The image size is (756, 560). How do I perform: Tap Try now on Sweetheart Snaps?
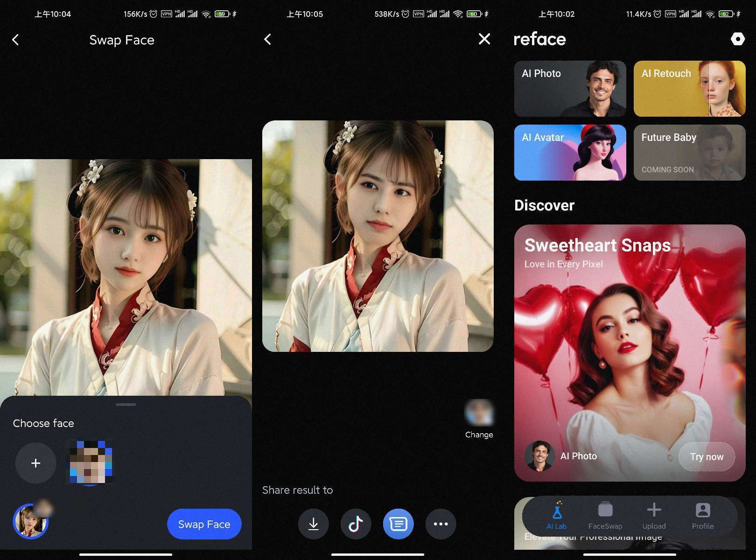point(707,456)
